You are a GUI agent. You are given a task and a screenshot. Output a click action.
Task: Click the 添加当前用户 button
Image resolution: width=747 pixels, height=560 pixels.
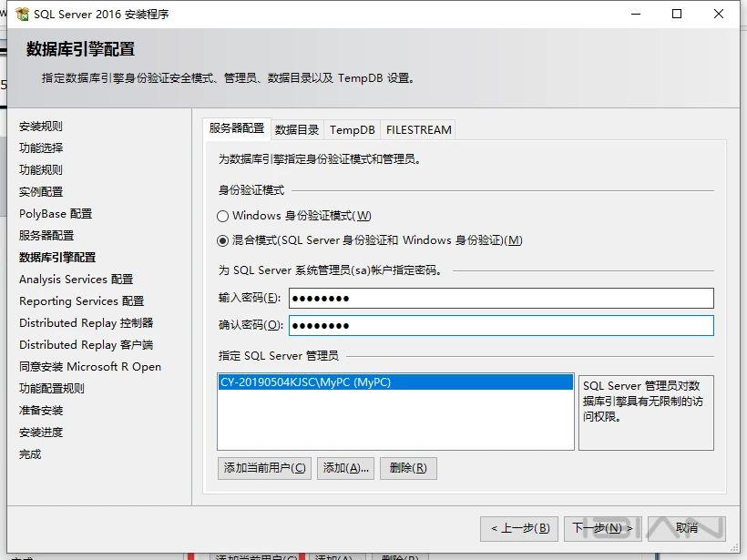[x=264, y=468]
